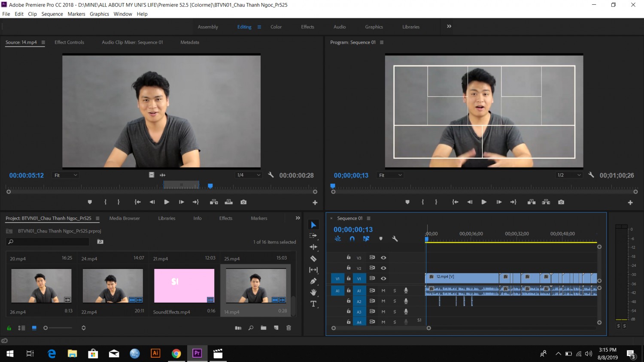Play the Source monitor clip
The width and height of the screenshot is (644, 362).
[x=167, y=202]
